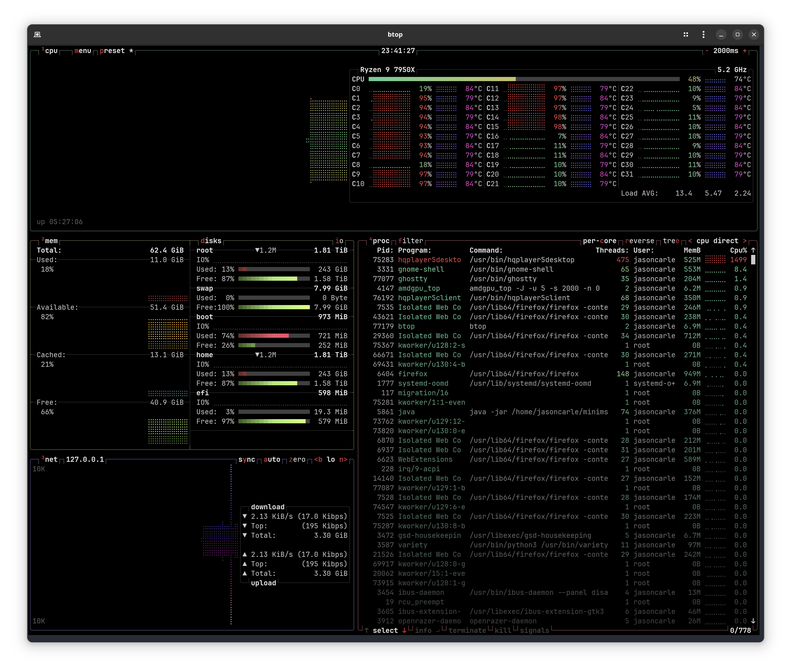
Task: Toggle process tree view
Action: pos(671,241)
